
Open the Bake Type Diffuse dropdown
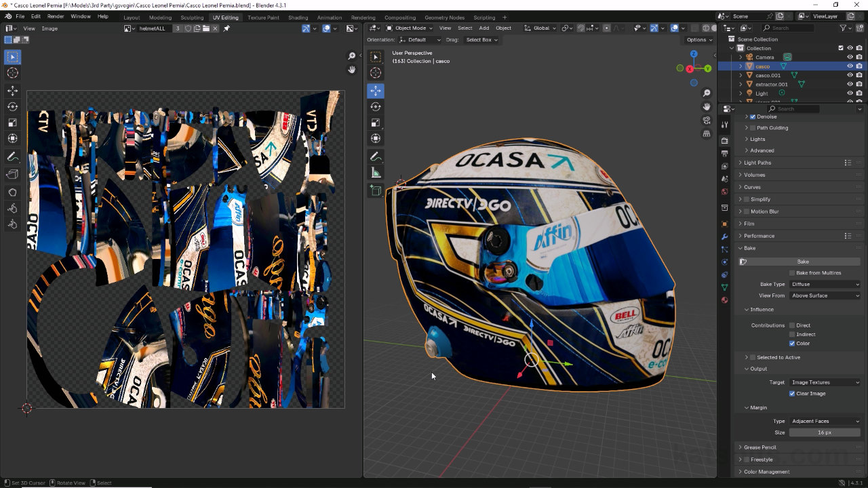click(825, 285)
